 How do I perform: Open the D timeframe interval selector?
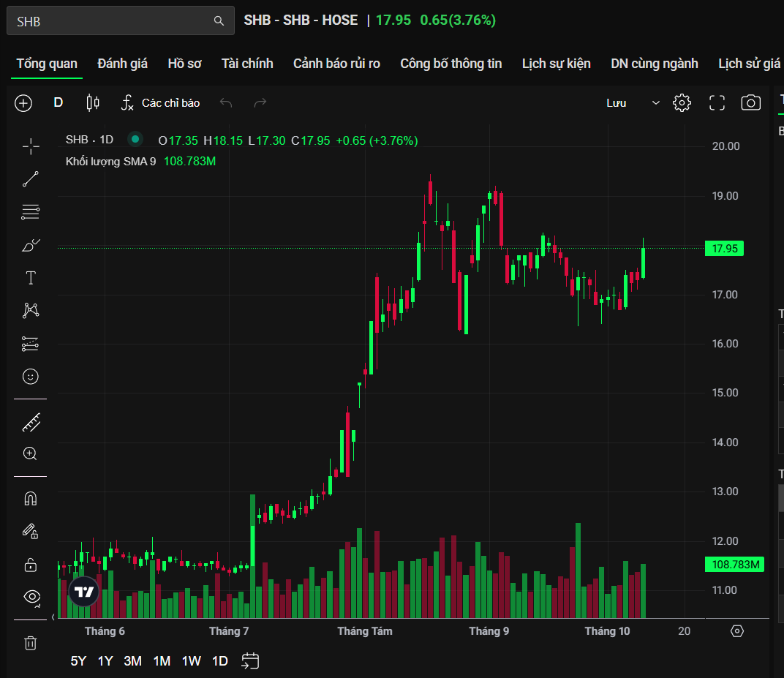[x=59, y=103]
